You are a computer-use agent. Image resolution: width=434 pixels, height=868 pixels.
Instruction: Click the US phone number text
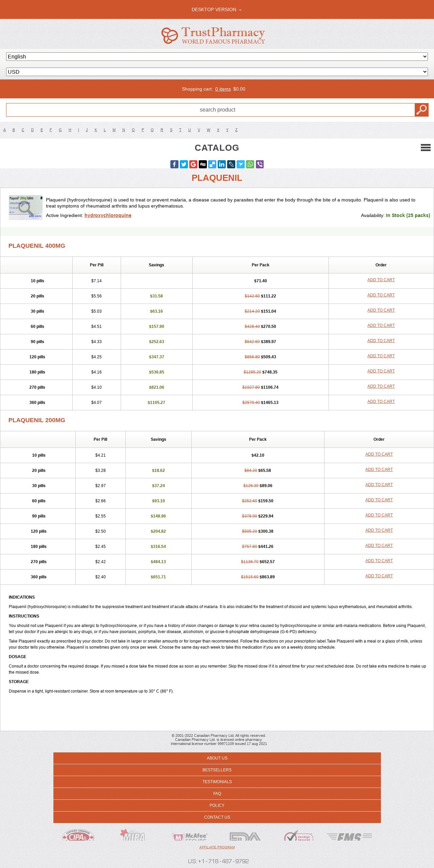tap(218, 861)
